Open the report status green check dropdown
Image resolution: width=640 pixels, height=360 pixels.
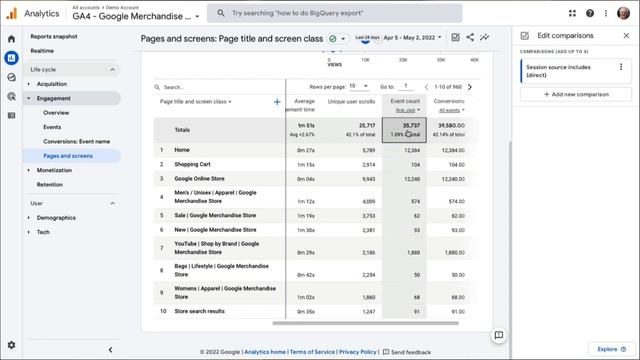[x=338, y=38]
